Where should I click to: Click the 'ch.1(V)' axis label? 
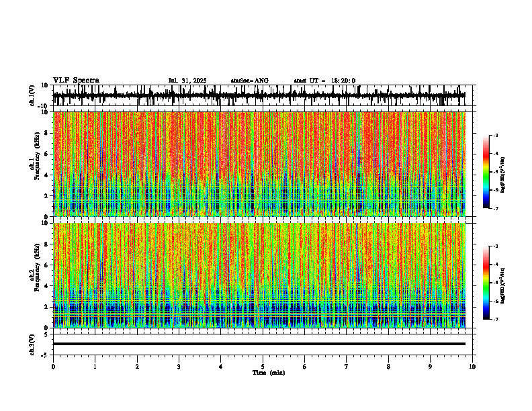(32, 95)
